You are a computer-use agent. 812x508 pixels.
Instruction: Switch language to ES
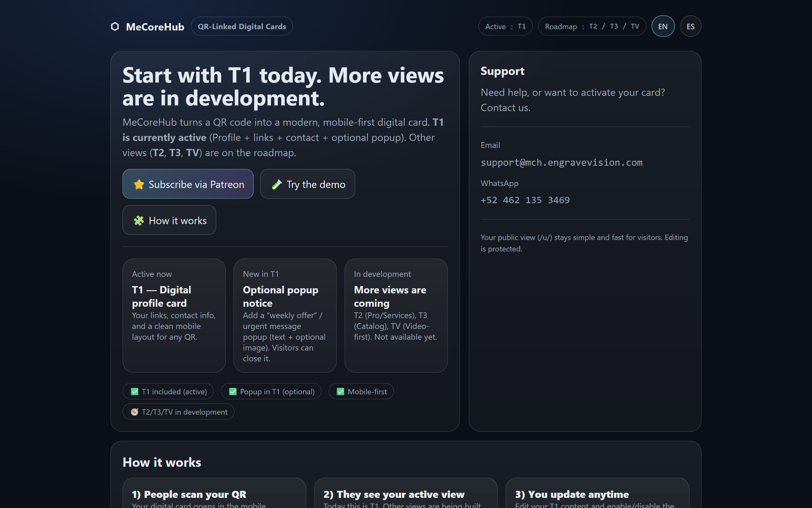coord(691,26)
